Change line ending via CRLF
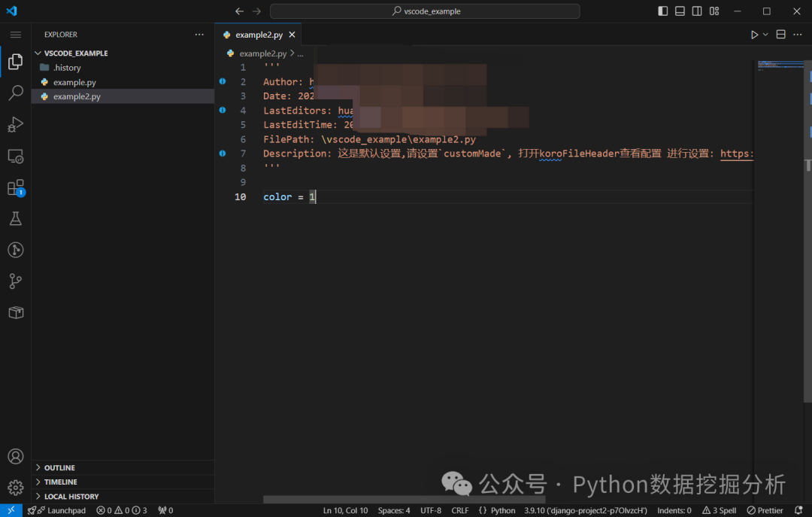 pos(460,510)
